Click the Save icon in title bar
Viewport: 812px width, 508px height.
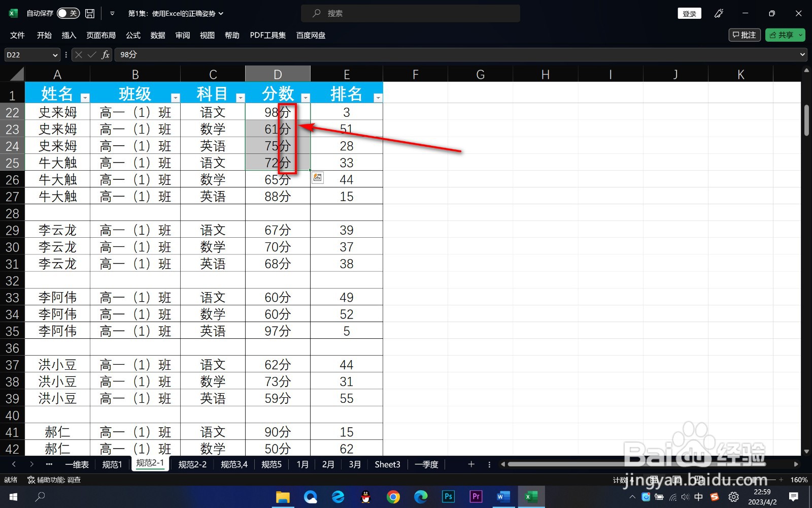tap(90, 14)
